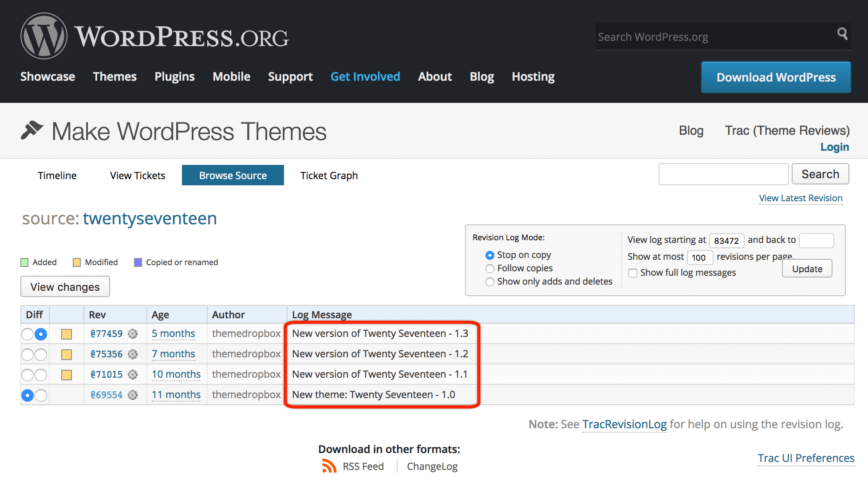
Task: Select first diff radio for revision 77459
Action: tap(28, 334)
